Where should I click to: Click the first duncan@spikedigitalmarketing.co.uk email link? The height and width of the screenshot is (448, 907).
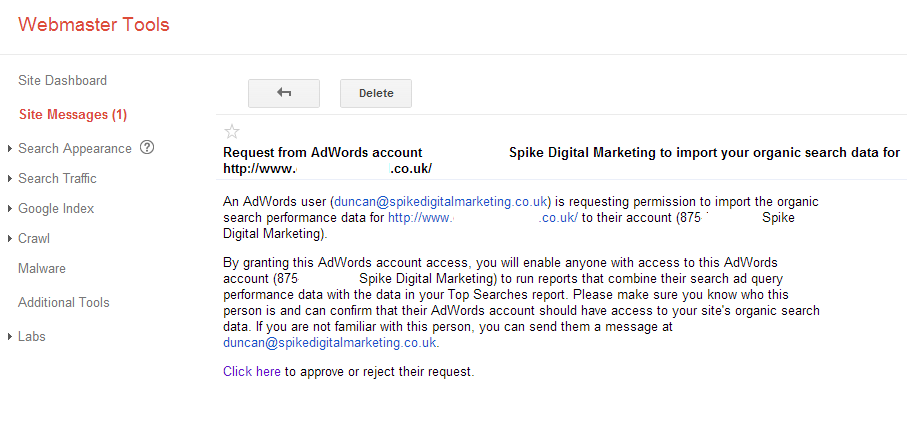pos(441,202)
